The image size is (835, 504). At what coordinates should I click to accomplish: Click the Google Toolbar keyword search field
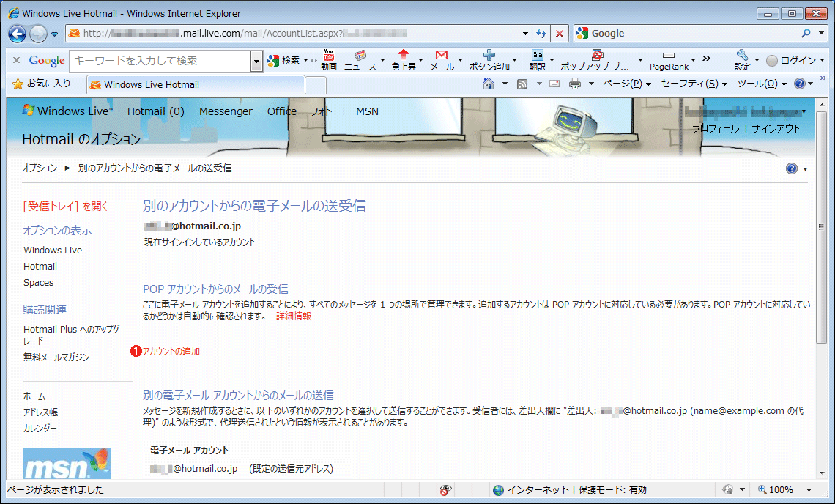(160, 61)
